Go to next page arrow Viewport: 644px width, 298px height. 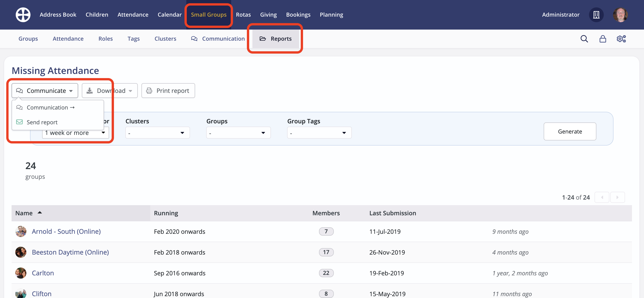point(617,197)
